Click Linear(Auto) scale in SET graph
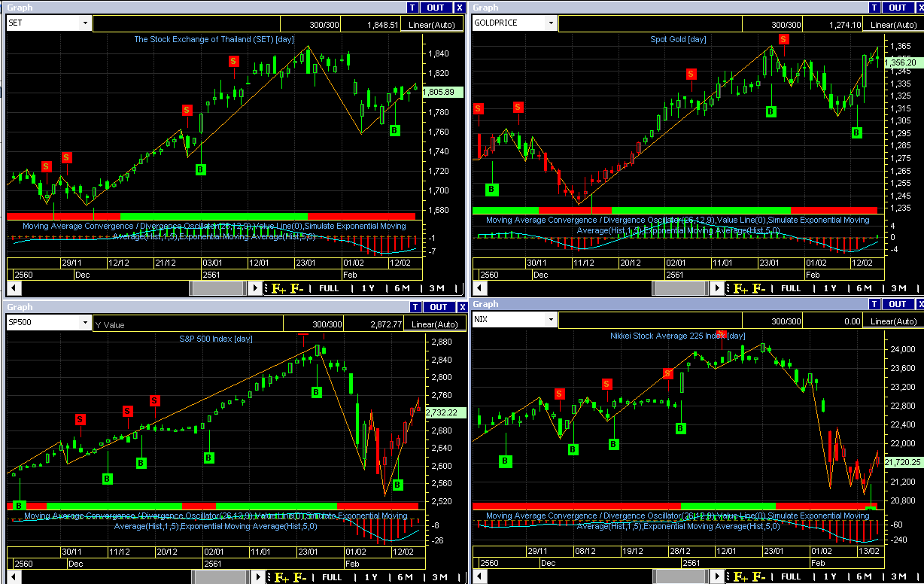The image size is (924, 584). [x=433, y=25]
